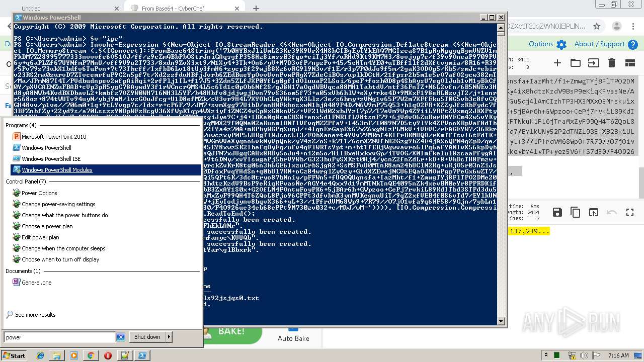Click the Documents (1) group header
Image resolution: width=644 pixels, height=362 pixels.
(23, 271)
